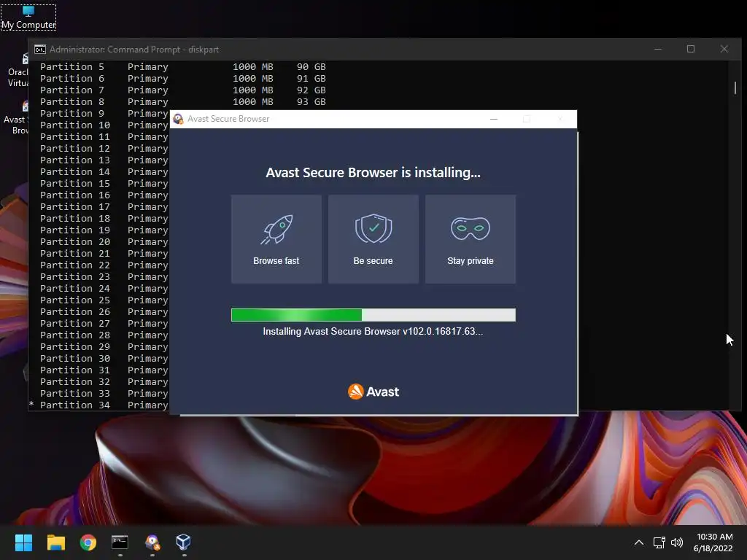Click the Command Prompt window title text
Viewport: 747px width, 560px height.
[x=134, y=50]
